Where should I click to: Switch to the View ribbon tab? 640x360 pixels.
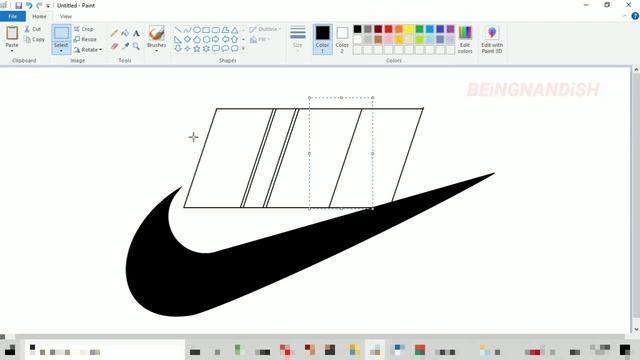coord(66,16)
